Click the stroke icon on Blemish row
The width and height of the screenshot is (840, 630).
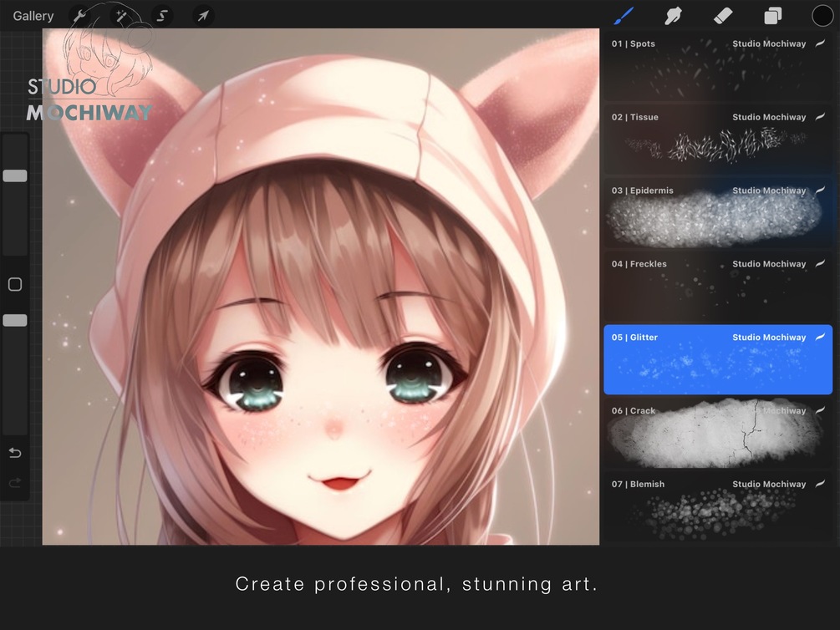click(x=820, y=484)
